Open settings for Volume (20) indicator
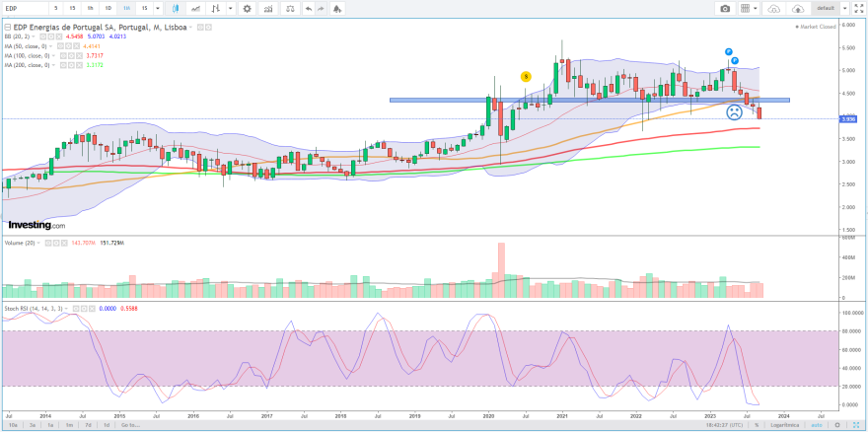The width and height of the screenshot is (868, 432). click(x=56, y=243)
